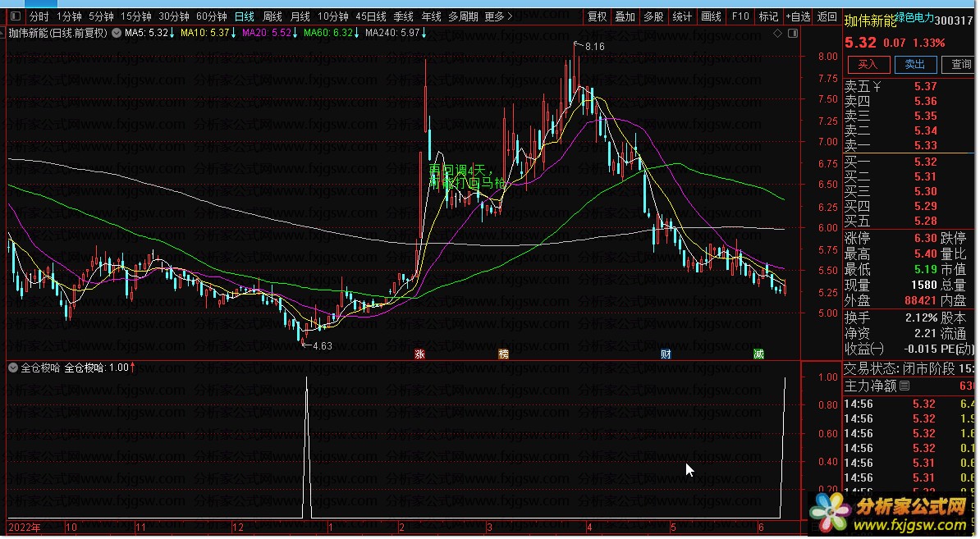Select the 季线 period tab

click(x=404, y=17)
